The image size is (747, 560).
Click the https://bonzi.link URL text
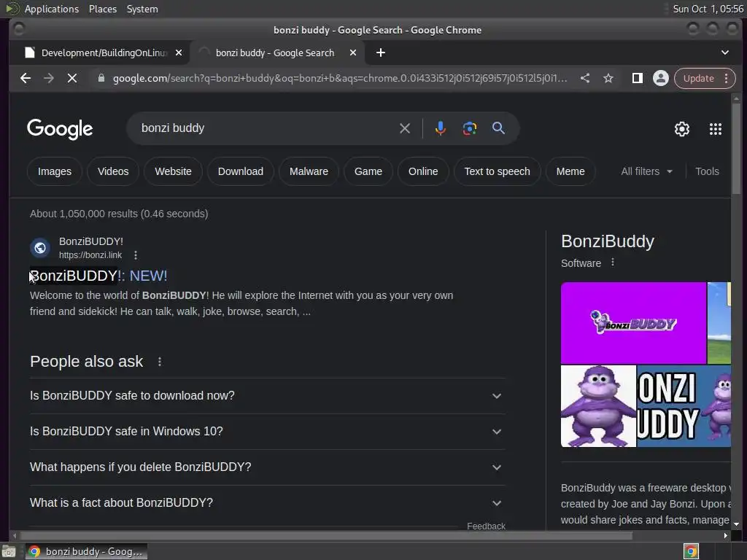(x=90, y=255)
